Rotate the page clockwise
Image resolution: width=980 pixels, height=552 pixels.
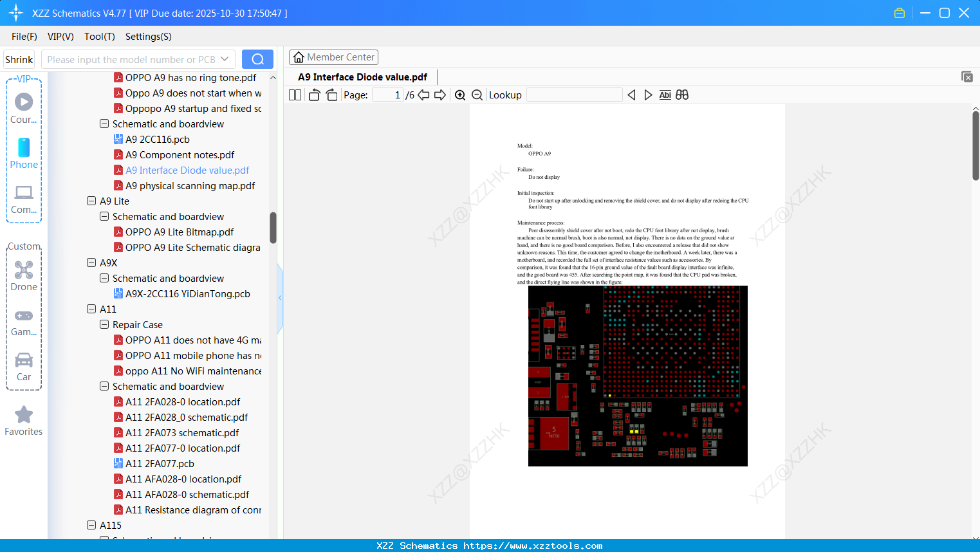point(331,95)
